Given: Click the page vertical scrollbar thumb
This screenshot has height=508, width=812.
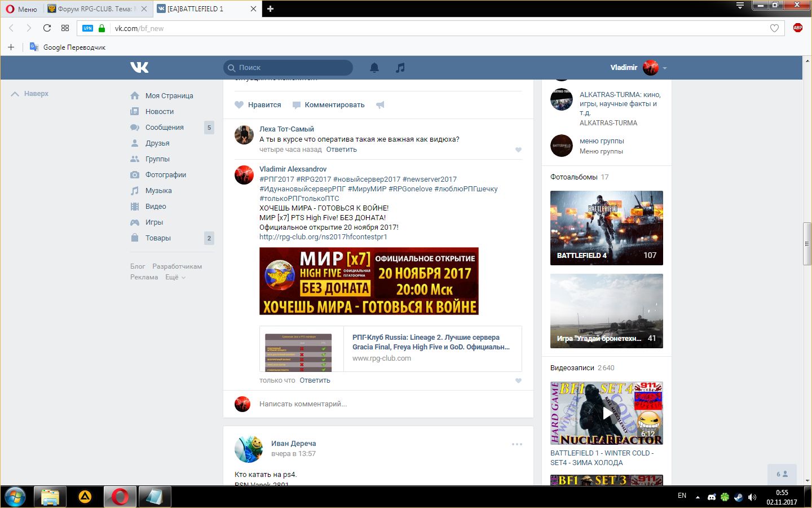Looking at the screenshot, I should coord(807,243).
